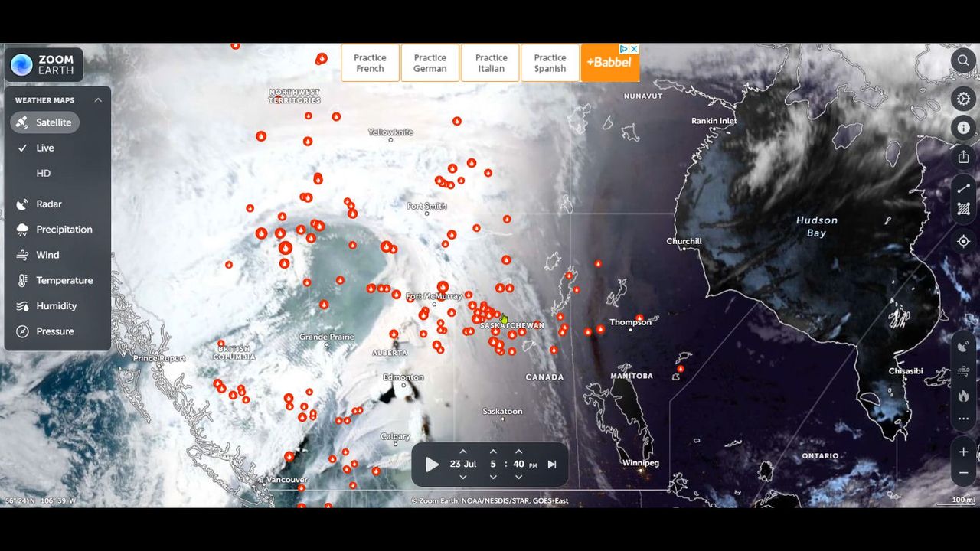This screenshot has height=551, width=980.
Task: Zoom in with the plus button
Action: [x=963, y=452]
